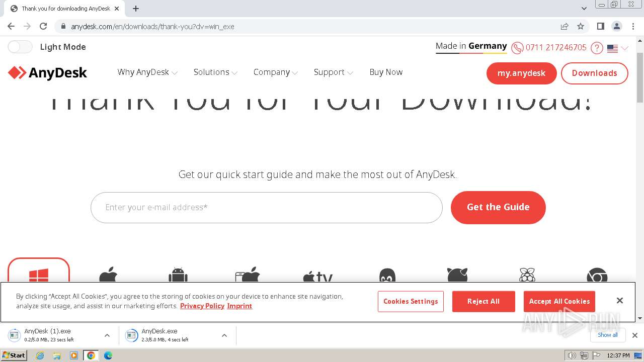The image size is (644, 362).
Task: Close the cookie banner with X
Action: pos(620,300)
